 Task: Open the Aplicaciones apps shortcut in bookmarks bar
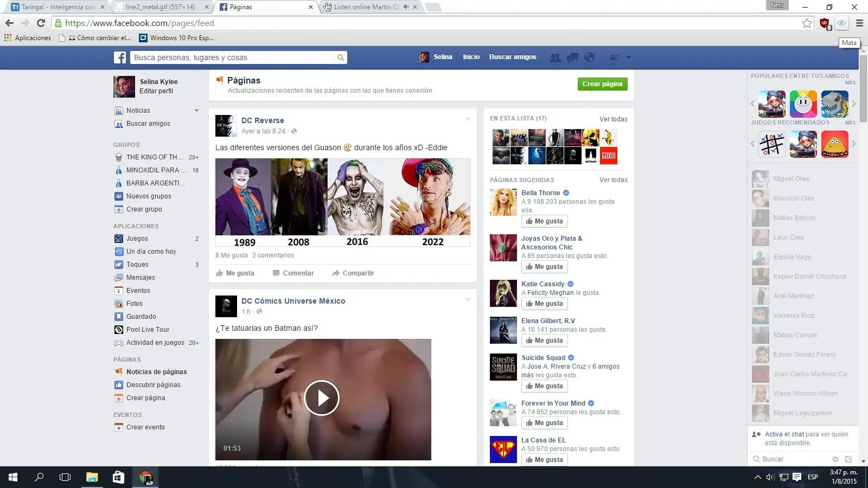[28, 38]
